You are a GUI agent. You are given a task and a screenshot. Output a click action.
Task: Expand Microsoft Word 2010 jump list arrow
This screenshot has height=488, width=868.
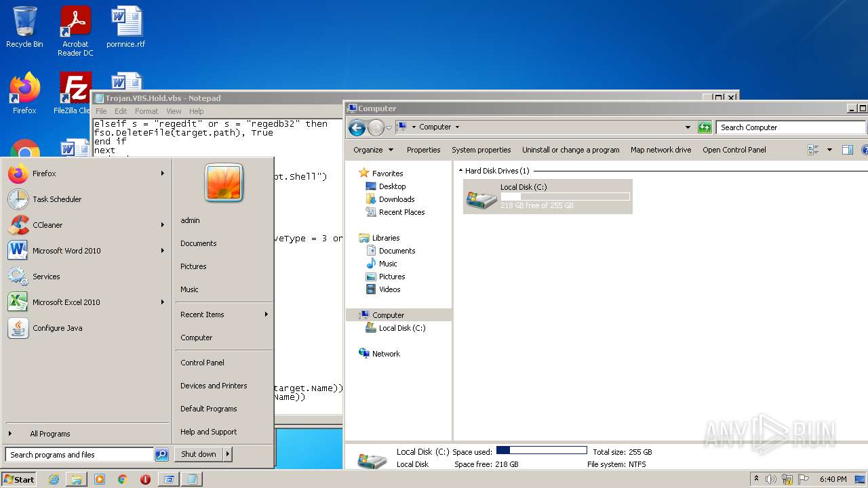coord(163,251)
